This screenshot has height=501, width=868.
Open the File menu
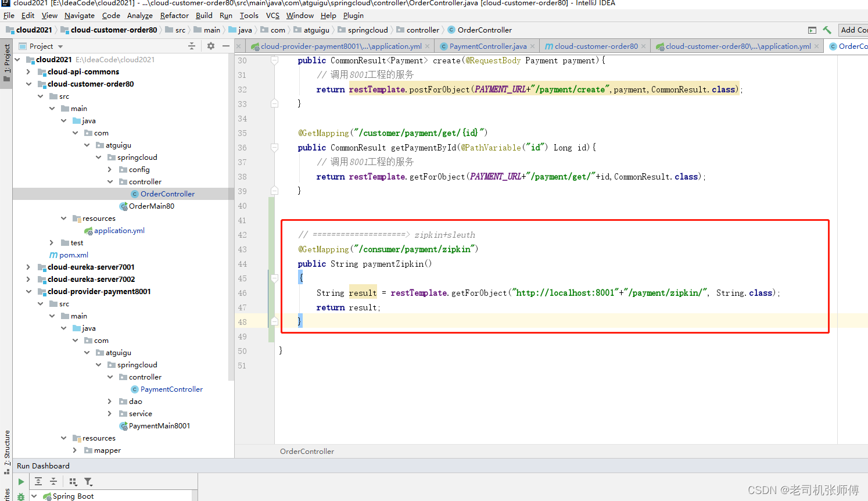pos(9,16)
